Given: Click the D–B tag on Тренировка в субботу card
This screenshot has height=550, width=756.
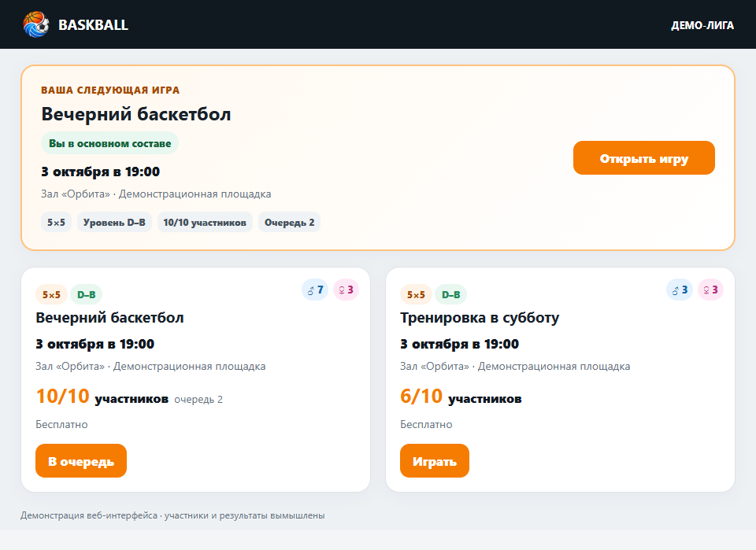Looking at the screenshot, I should [x=450, y=294].
